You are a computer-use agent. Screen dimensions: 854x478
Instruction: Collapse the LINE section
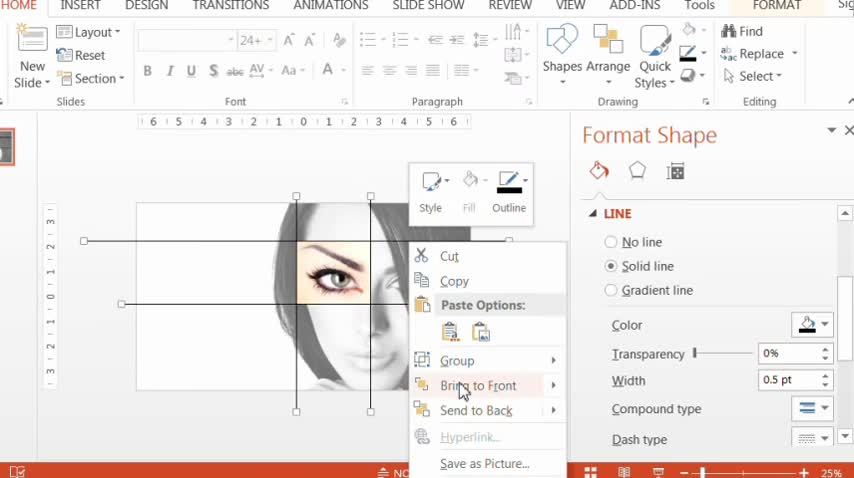(593, 214)
